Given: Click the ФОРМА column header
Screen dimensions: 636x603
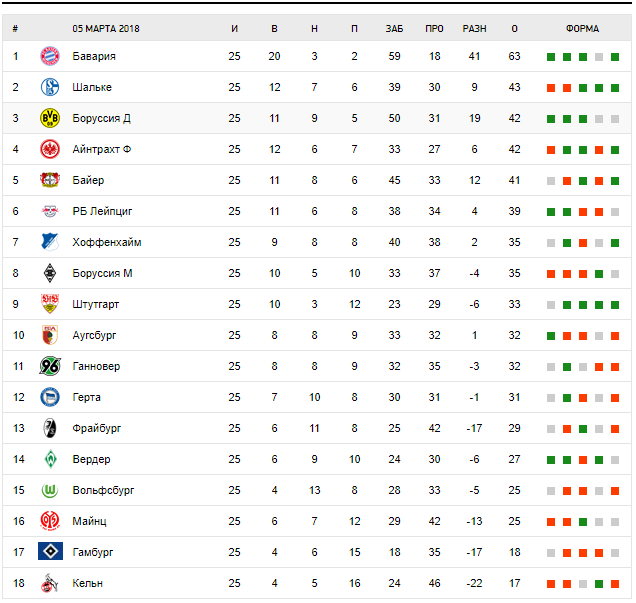Looking at the screenshot, I should click(x=582, y=28).
